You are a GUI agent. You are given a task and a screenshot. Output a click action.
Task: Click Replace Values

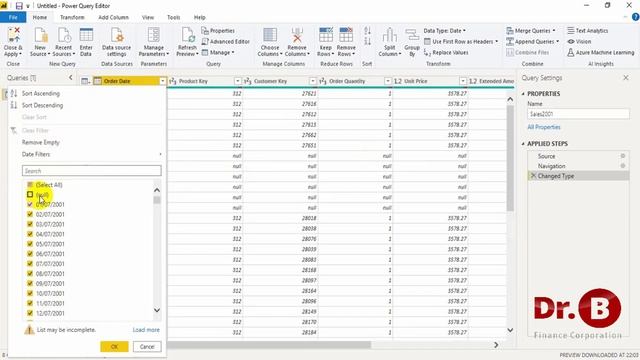[x=446, y=53]
